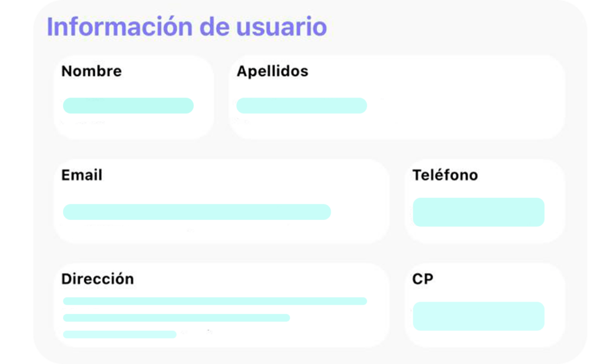Click blank area right of Dirección label
Image resolution: width=608 pixels, height=364 pixels.
pyautogui.click(x=255, y=279)
